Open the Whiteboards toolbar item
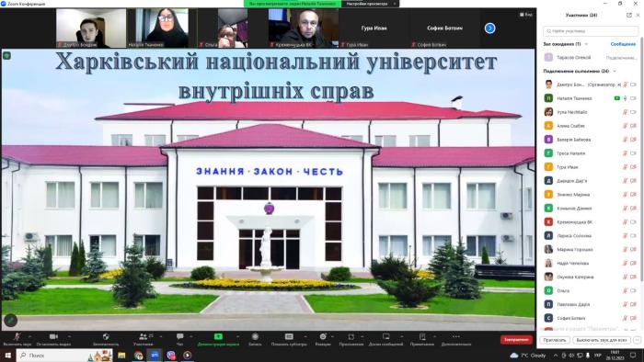 click(x=385, y=339)
